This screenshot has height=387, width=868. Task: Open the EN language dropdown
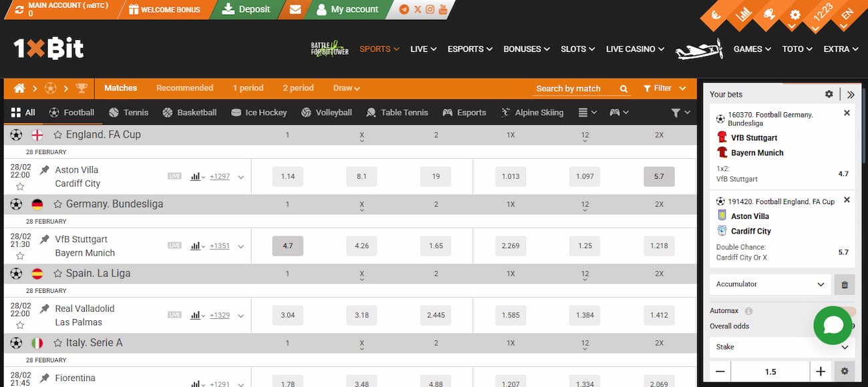(848, 15)
